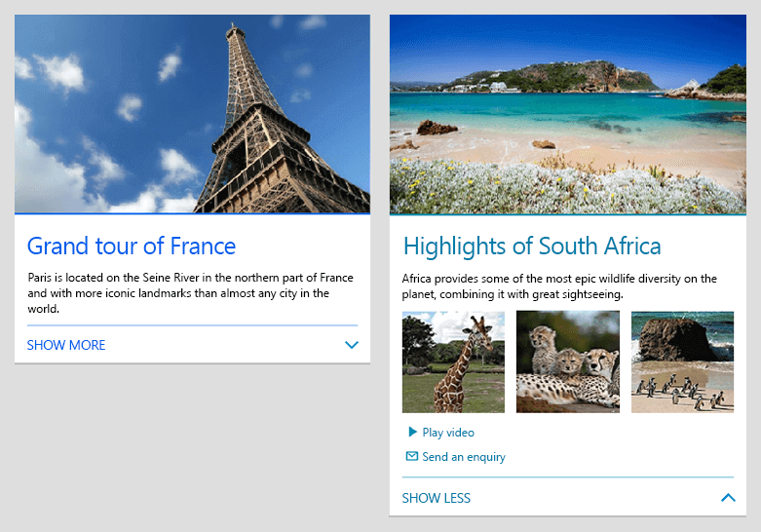Click the Paris description paragraph text
The image size is (761, 532).
(190, 293)
